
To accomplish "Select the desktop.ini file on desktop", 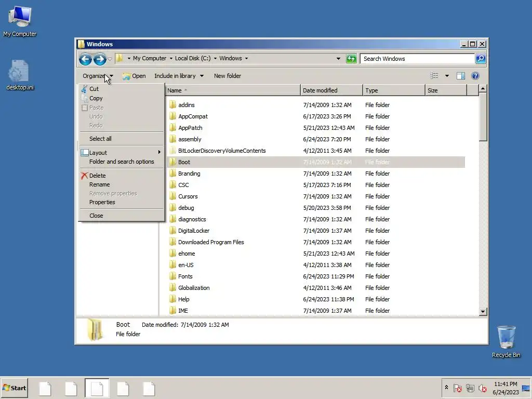I will coord(20,75).
